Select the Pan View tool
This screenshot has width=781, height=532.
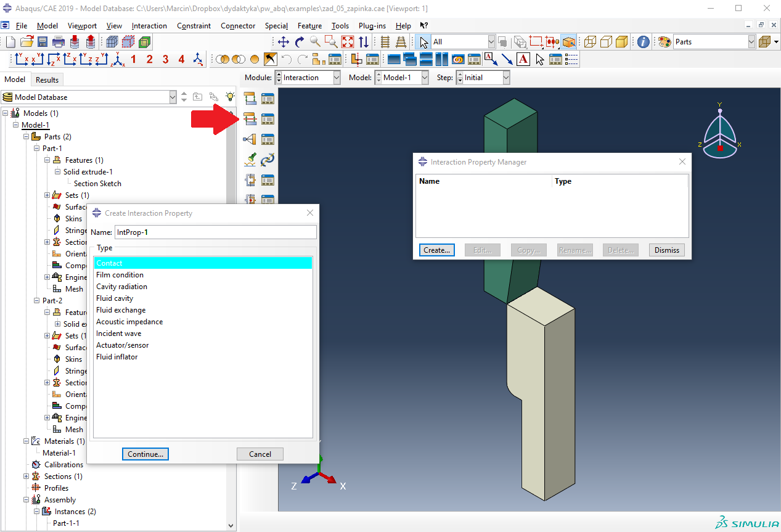point(284,42)
